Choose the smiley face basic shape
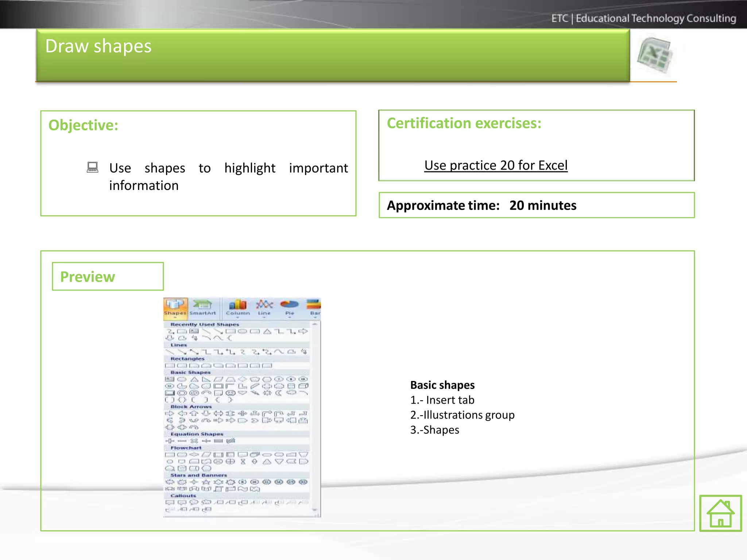This screenshot has height=560, width=747. point(231,393)
